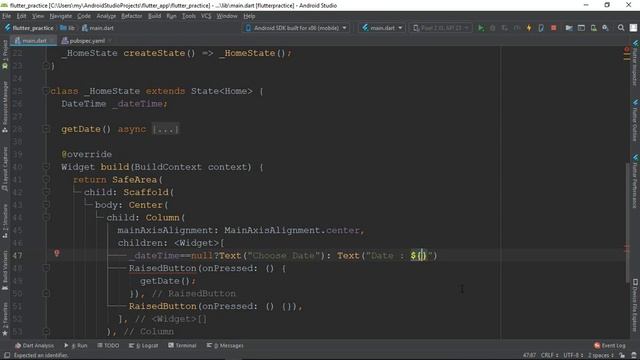This screenshot has width=640, height=360.
Task: Open the main.dart run configuration dropdown
Action: 382,28
